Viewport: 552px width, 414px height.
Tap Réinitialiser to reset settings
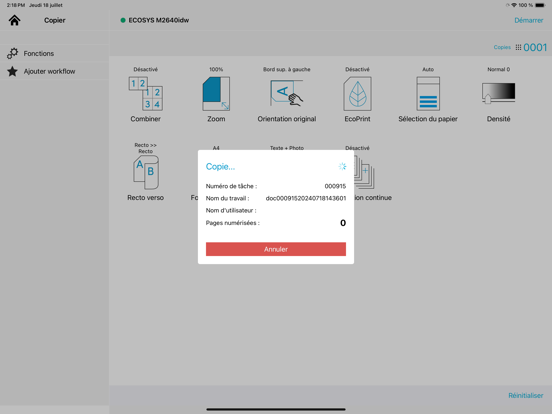click(525, 395)
